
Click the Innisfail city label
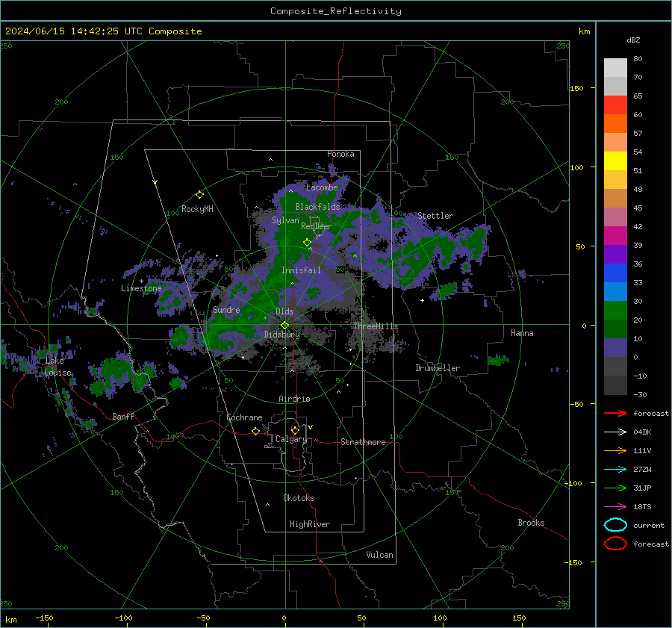[x=301, y=270]
